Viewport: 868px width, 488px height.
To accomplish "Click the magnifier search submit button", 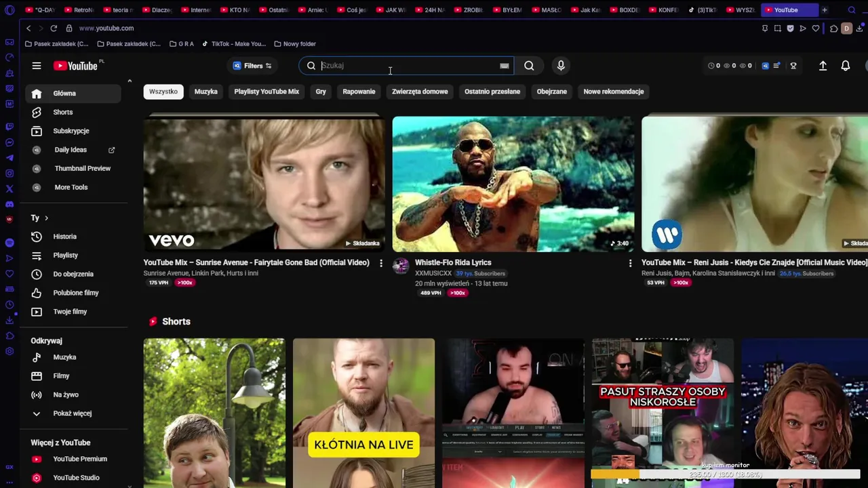I will pos(529,66).
